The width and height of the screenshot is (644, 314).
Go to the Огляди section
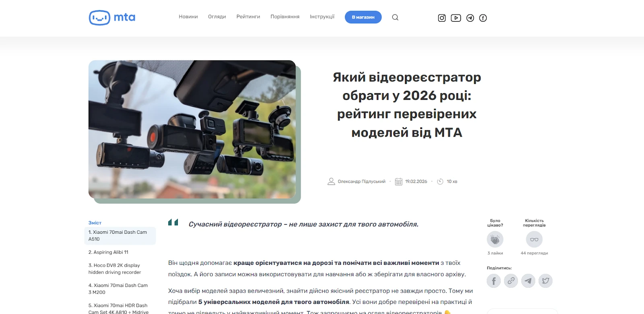217,17
